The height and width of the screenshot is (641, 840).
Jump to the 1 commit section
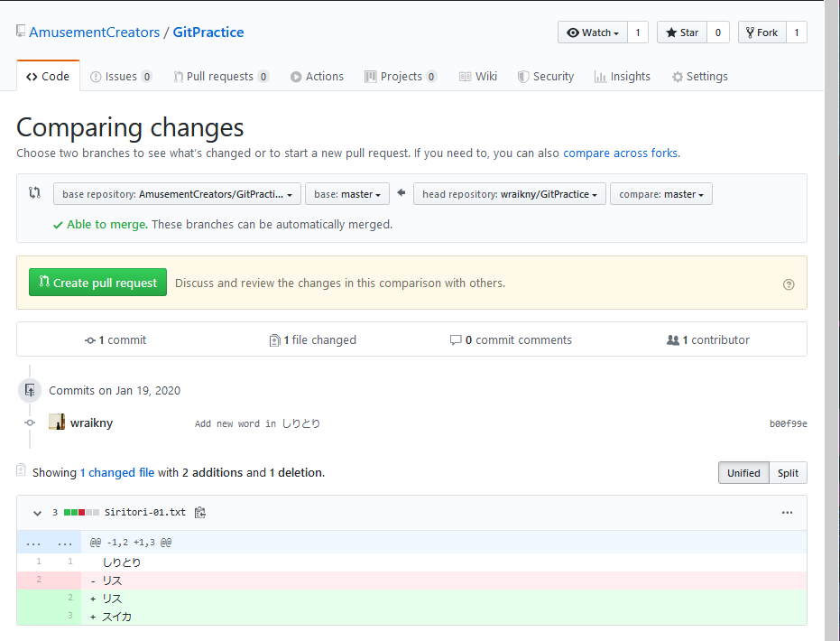115,339
